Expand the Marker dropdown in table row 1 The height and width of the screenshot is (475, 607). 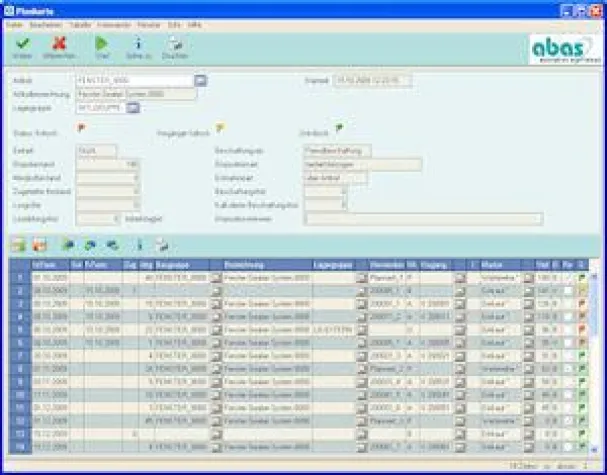click(529, 277)
